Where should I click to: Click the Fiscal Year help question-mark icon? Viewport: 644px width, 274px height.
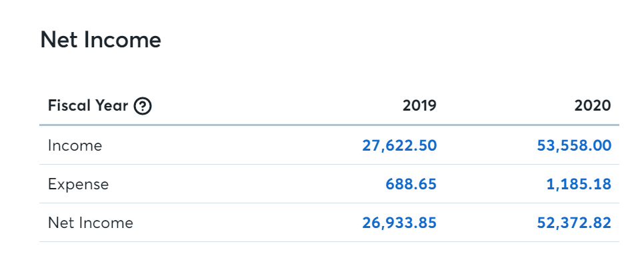point(143,106)
